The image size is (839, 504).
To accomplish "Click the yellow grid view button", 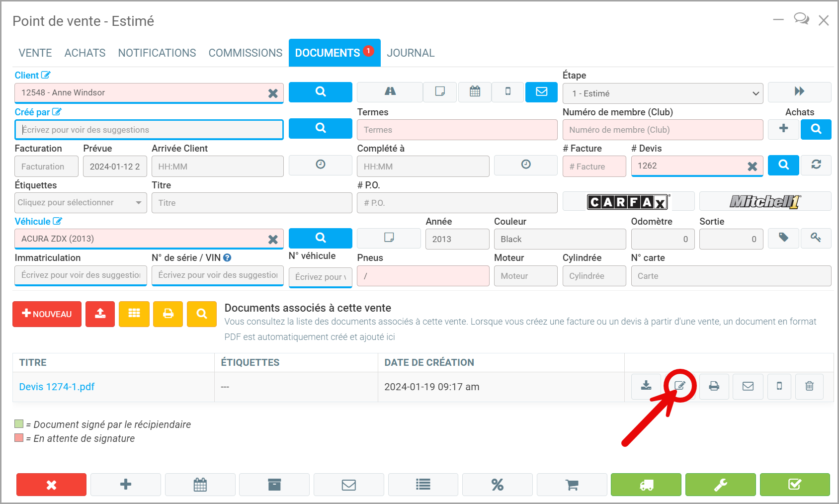I will pyautogui.click(x=134, y=314).
